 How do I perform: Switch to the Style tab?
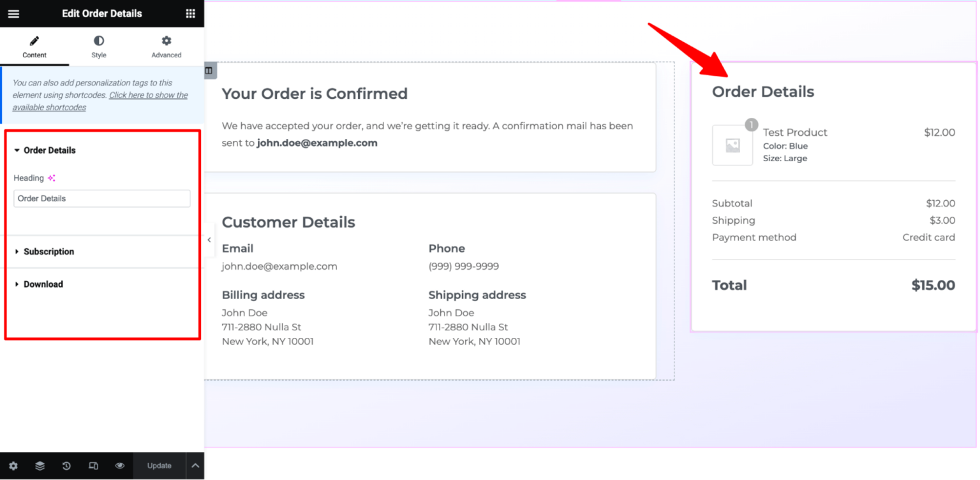coord(99,47)
